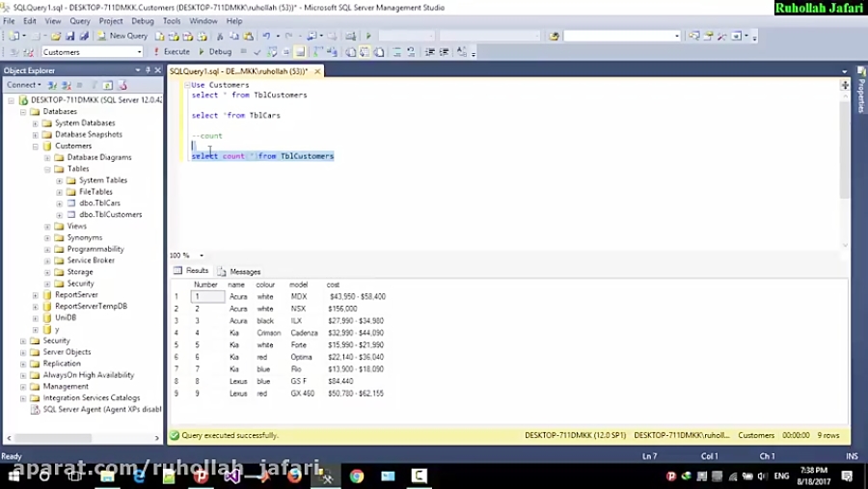The width and height of the screenshot is (868, 489).
Task: Toggle Results to File mode
Action: (x=379, y=52)
